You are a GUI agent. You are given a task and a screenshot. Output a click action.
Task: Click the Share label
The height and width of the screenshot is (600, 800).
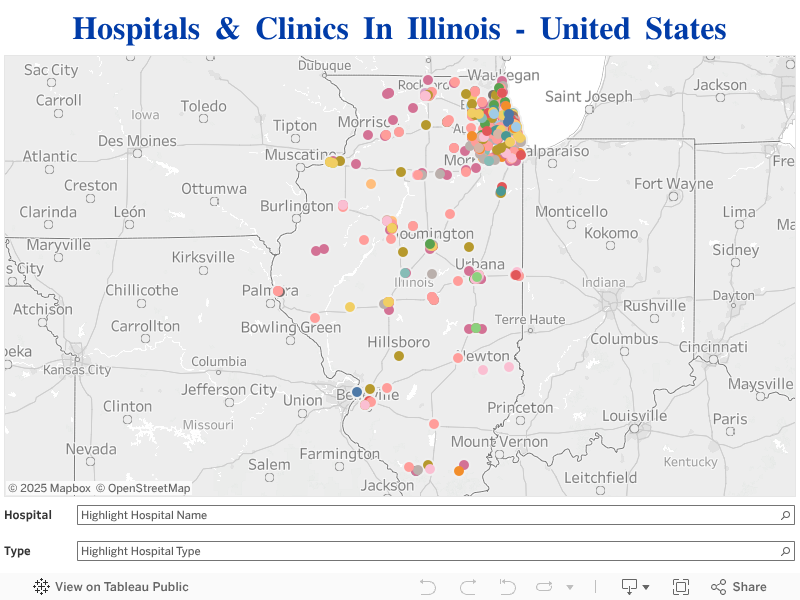point(749,587)
